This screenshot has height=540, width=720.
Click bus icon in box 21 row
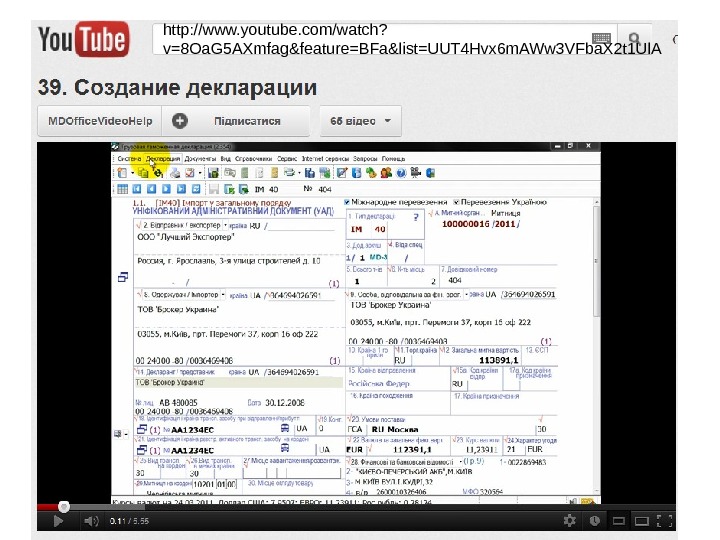[x=285, y=448]
